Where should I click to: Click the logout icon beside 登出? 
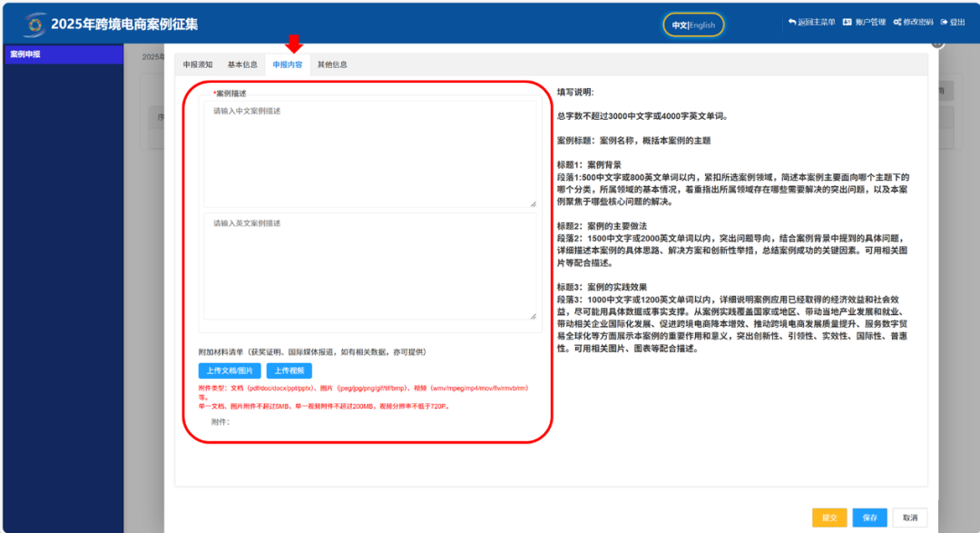(x=945, y=22)
